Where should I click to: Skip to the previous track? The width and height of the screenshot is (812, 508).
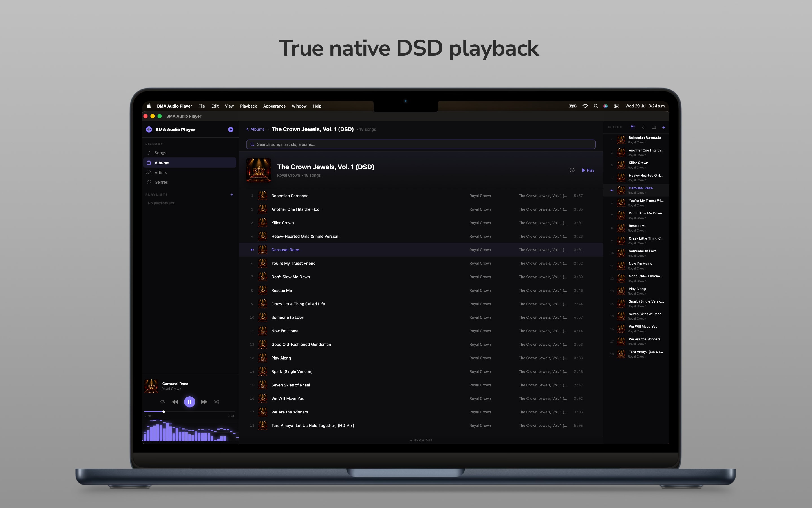(175, 402)
